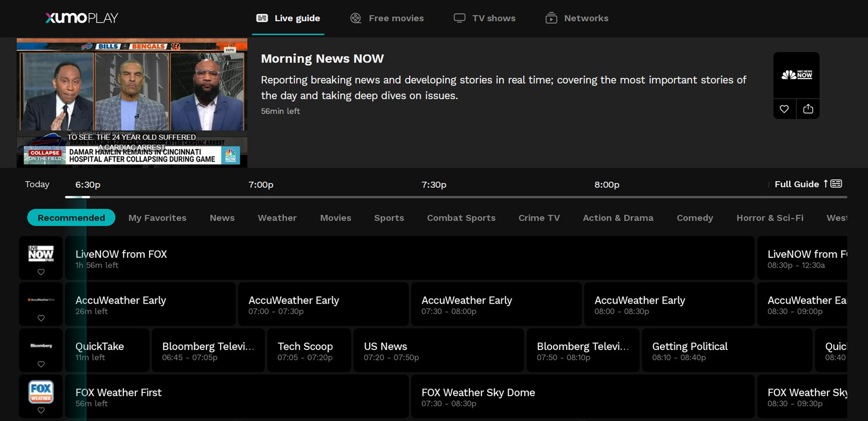The image size is (868, 421).
Task: Click the Xumo Play logo
Action: click(x=82, y=18)
